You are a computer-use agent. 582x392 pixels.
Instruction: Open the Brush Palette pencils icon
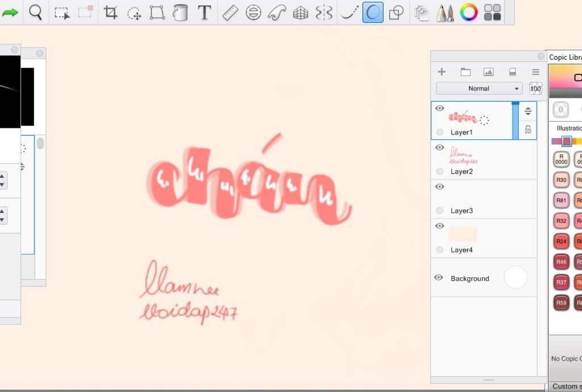(x=445, y=12)
